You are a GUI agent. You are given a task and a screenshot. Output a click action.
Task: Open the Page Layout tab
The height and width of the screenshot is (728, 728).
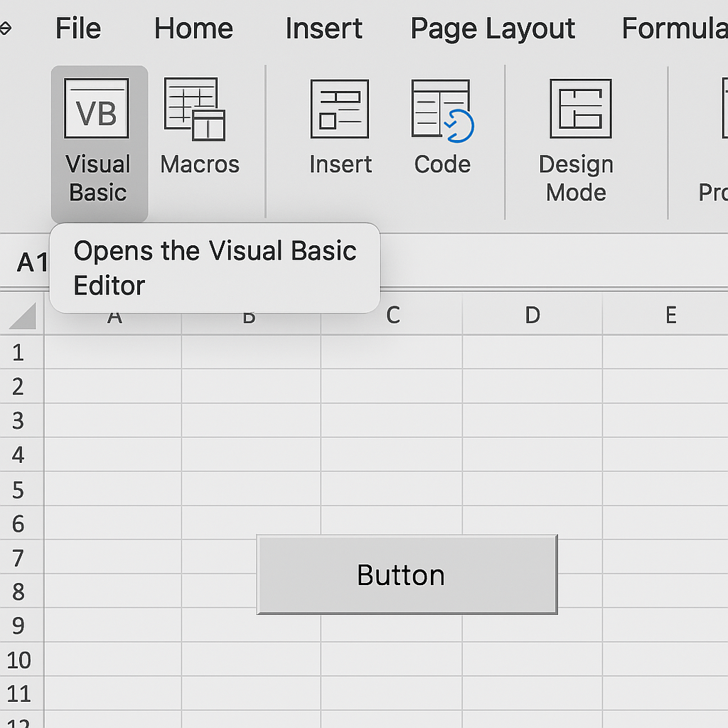pos(493,29)
